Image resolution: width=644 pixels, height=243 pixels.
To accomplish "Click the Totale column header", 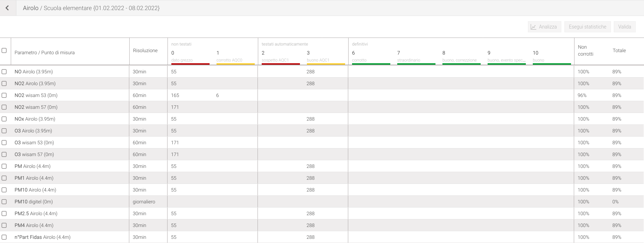I will point(619,50).
